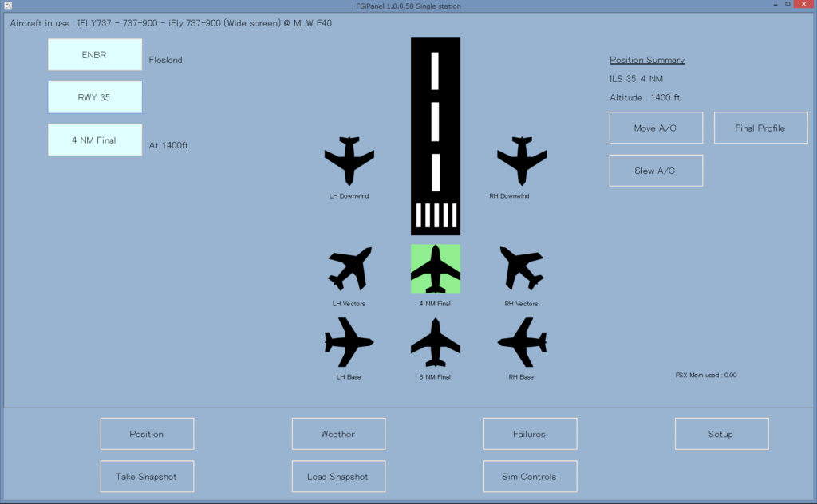
Task: Click the Move A/C button
Action: [656, 128]
